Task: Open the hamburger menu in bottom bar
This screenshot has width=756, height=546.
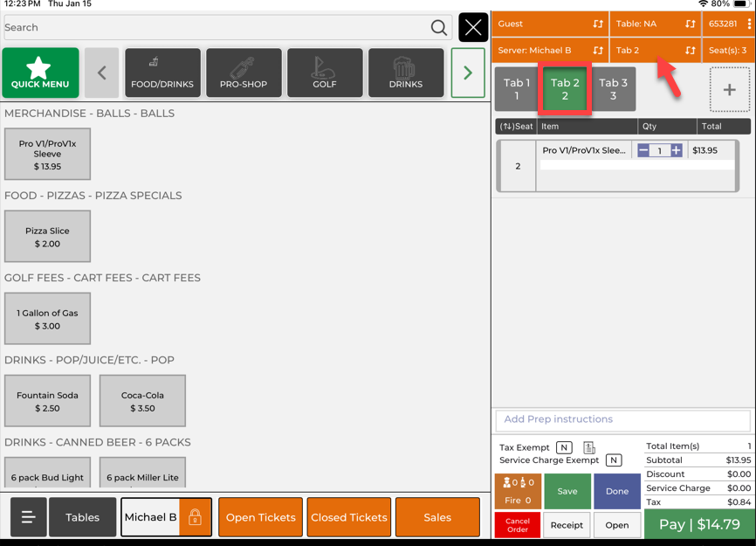Action: point(28,517)
